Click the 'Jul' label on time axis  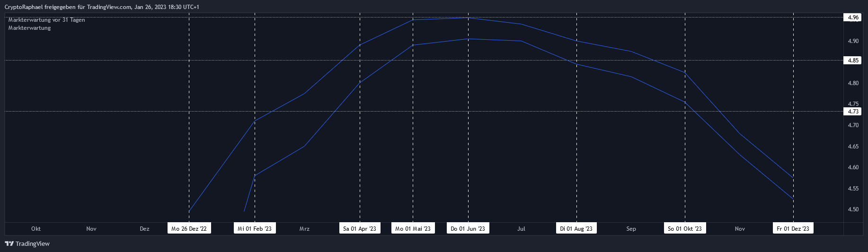(x=521, y=229)
